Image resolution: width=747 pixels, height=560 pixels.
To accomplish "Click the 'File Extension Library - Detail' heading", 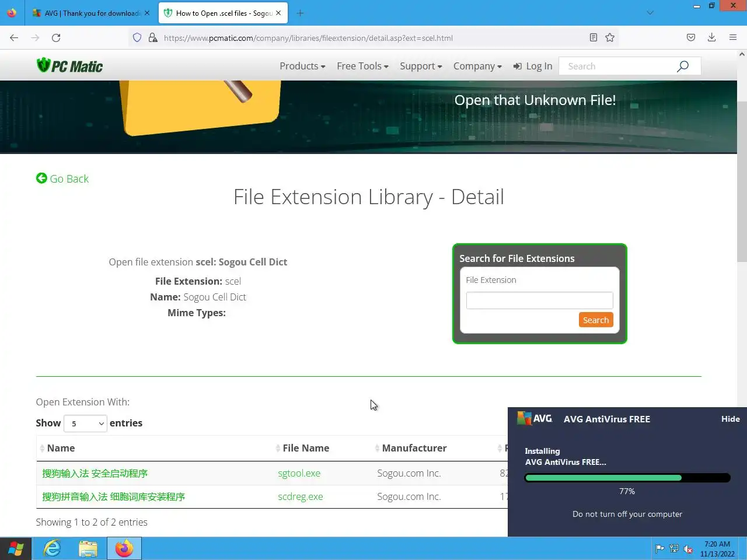I will (368, 197).
